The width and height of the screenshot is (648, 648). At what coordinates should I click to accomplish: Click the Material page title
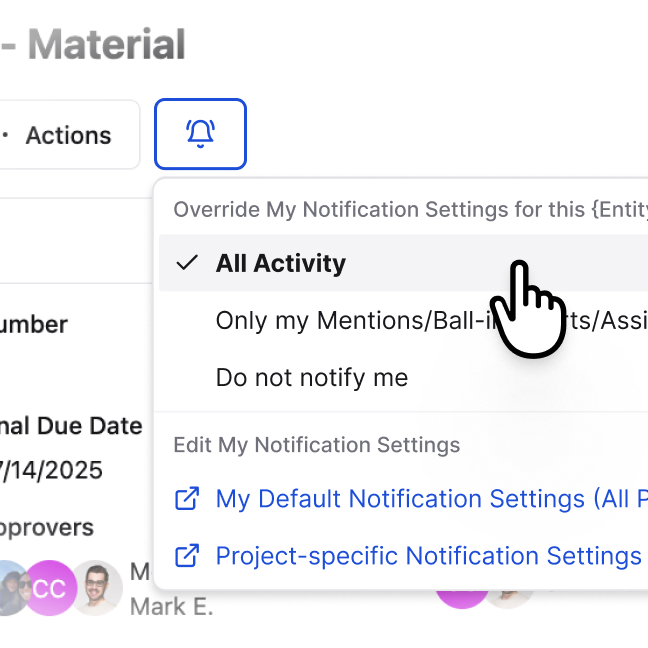coord(105,45)
